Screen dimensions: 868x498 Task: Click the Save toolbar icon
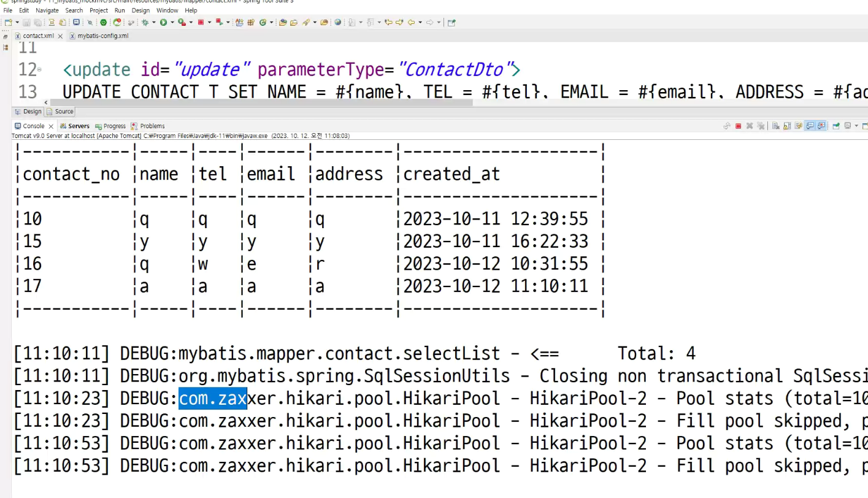(26, 22)
